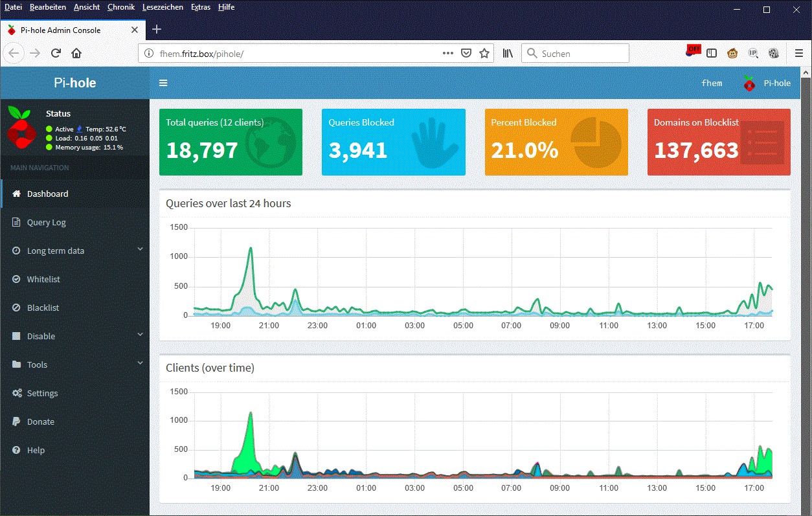Viewport: 812px width, 516px height.
Task: Click the fhem hostname in the header
Action: point(712,83)
